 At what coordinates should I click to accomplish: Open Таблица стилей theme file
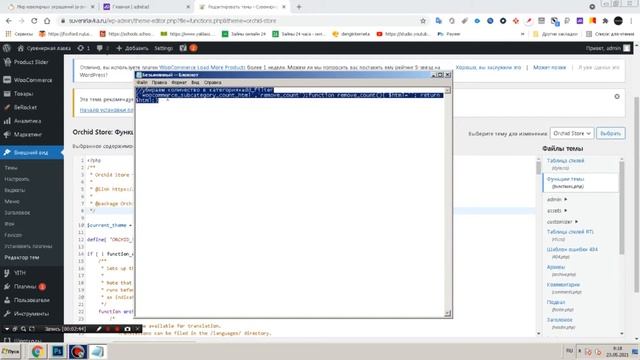coord(565,161)
